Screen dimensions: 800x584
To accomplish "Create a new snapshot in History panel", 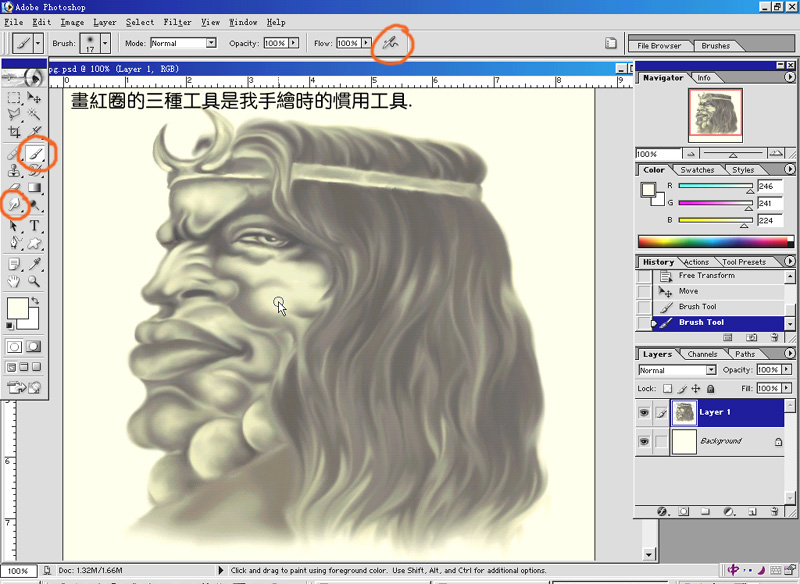I will pyautogui.click(x=751, y=338).
